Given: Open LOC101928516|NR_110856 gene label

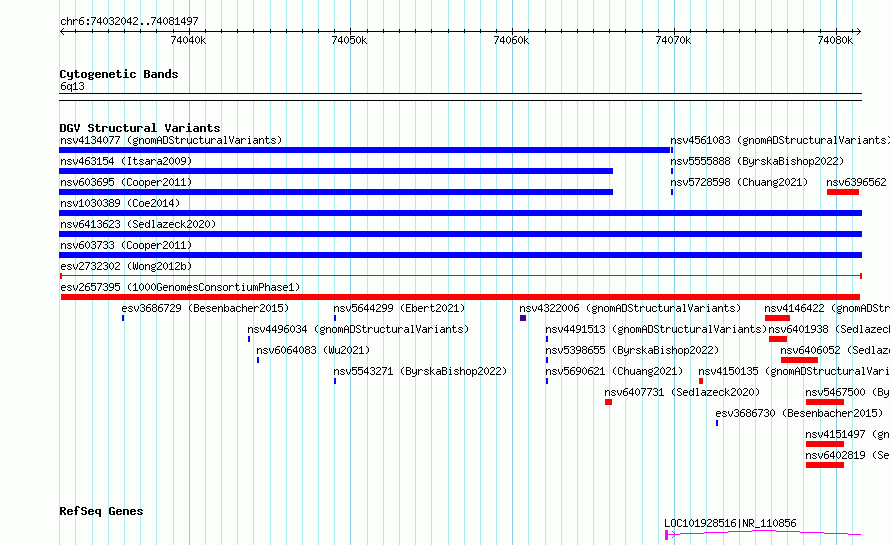Looking at the screenshot, I should pyautogui.click(x=730, y=523).
